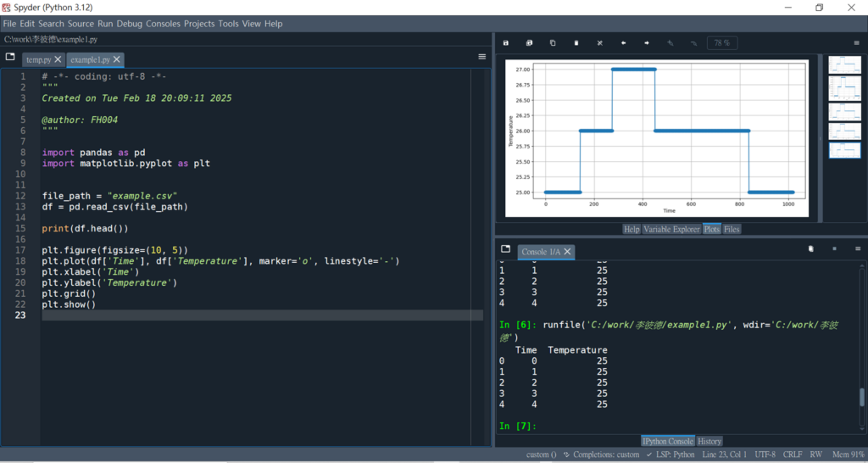Open the IPython console options menu

[856, 249]
